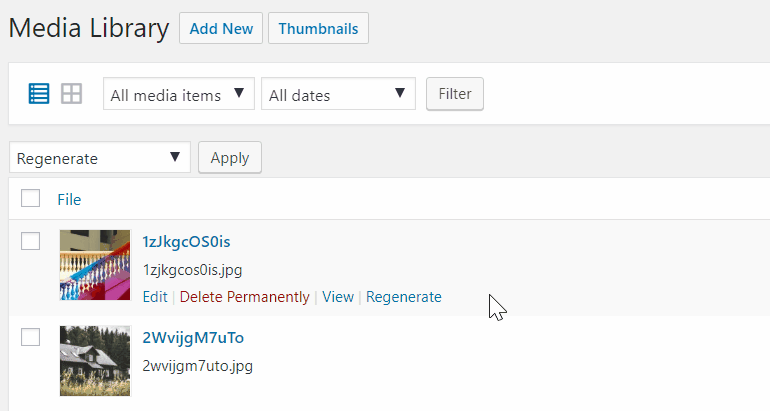
Task: Tick the select-all checkbox beside File
Action: click(30, 198)
